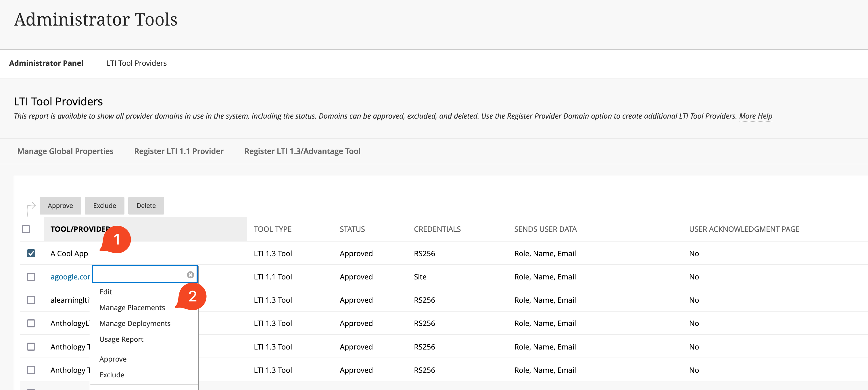Click Manage Global Properties link

[x=65, y=150]
